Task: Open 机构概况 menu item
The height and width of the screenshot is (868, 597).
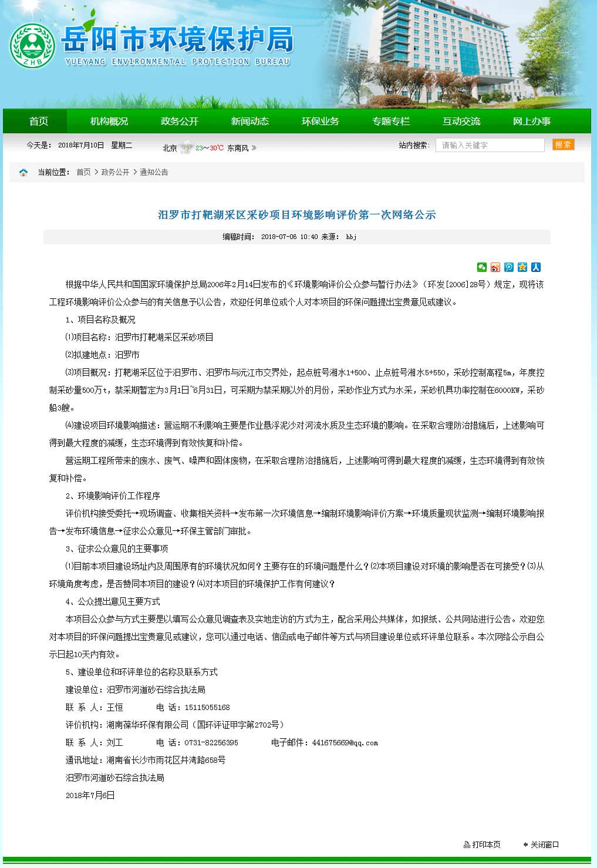Action: click(x=109, y=121)
